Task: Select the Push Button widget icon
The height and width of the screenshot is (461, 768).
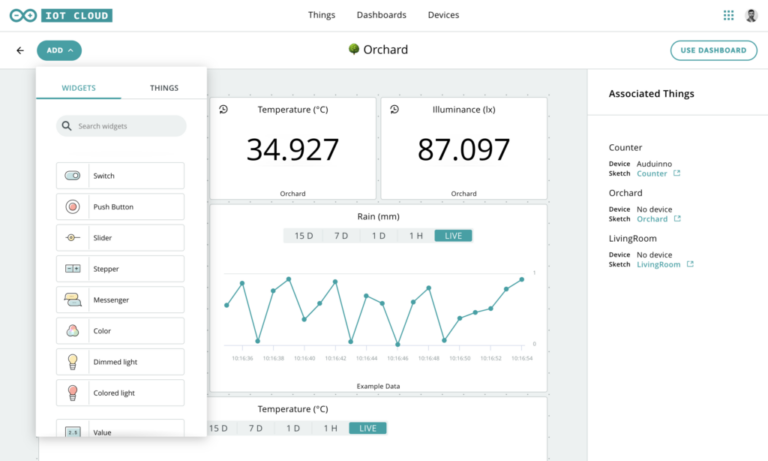Action: pos(72,207)
